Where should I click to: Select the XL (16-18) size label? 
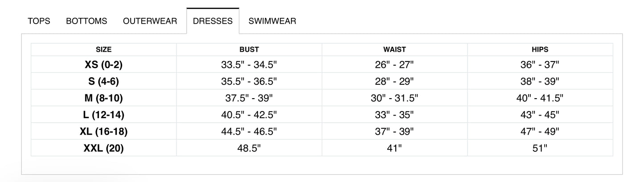click(103, 132)
